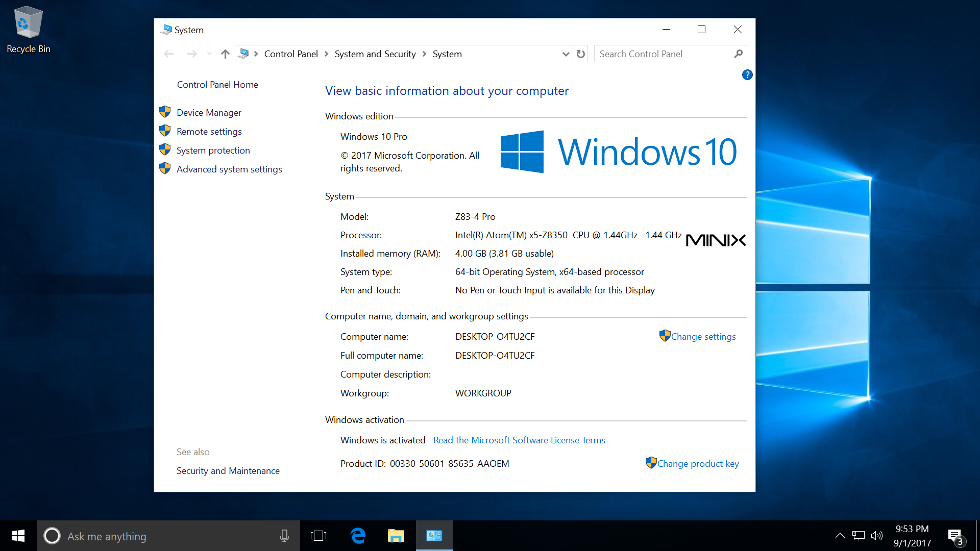Click the shield icon beside Remote settings

point(165,130)
